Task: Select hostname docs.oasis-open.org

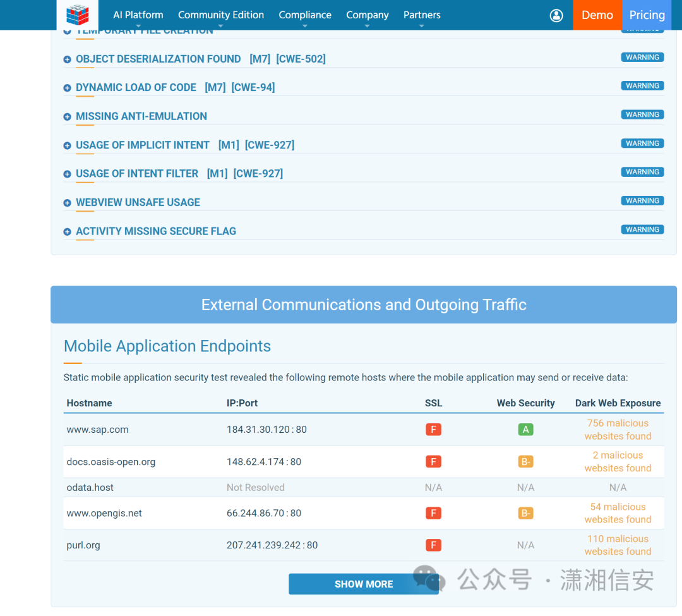Action: click(111, 462)
